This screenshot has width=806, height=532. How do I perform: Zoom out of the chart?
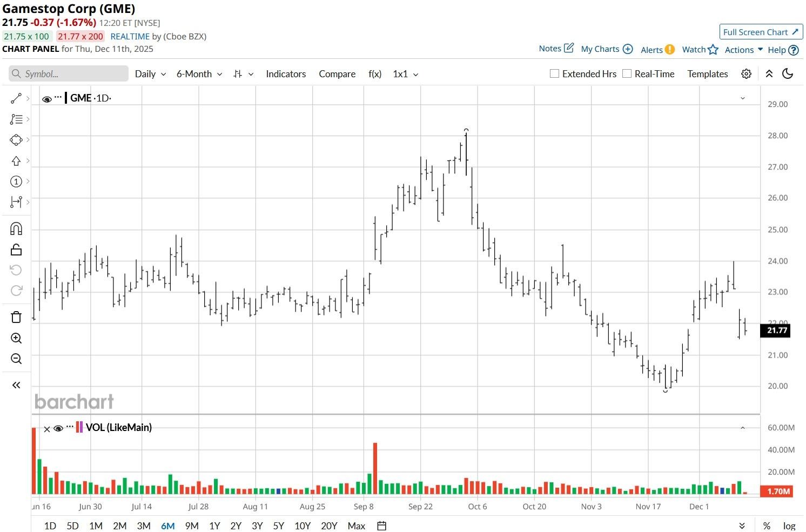[x=16, y=359]
